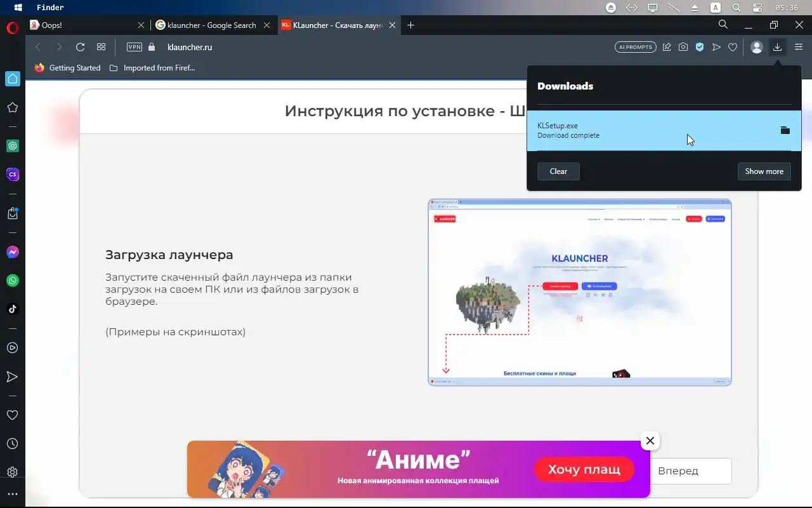This screenshot has height=508, width=812.
Task: Open the KLauncher site screenshot thumbnail
Action: 580,292
